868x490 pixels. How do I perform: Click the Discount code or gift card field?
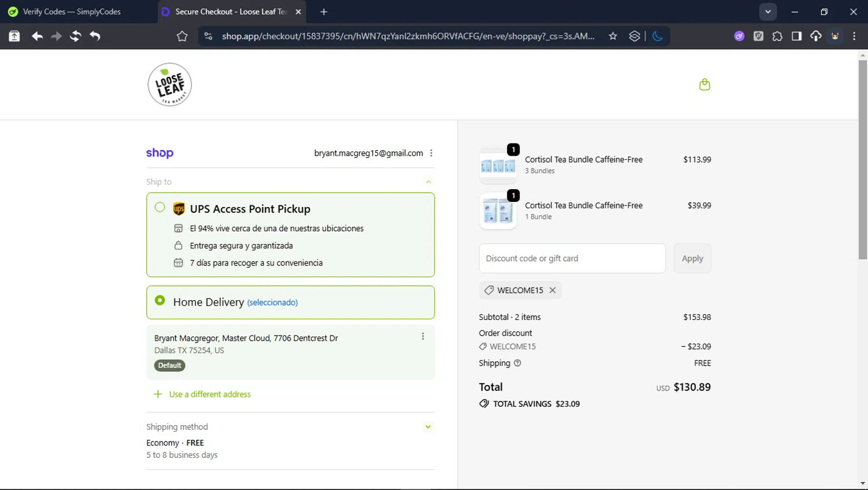pos(572,259)
